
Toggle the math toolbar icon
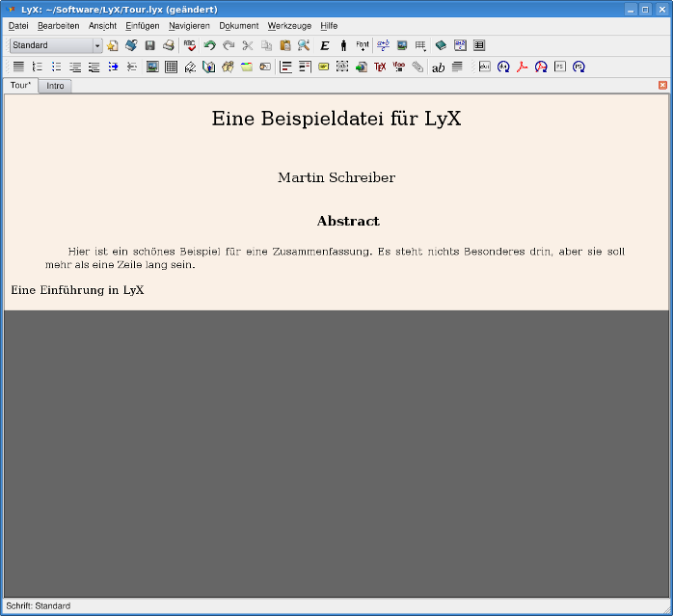coord(460,45)
